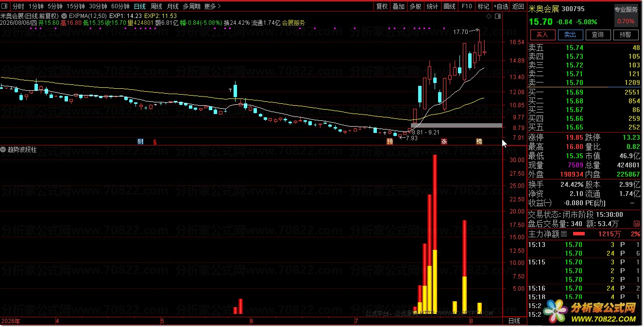Select the 卖一 ask price 15.70
Viewport: 644px width, 327px height.
pyautogui.click(x=574, y=82)
